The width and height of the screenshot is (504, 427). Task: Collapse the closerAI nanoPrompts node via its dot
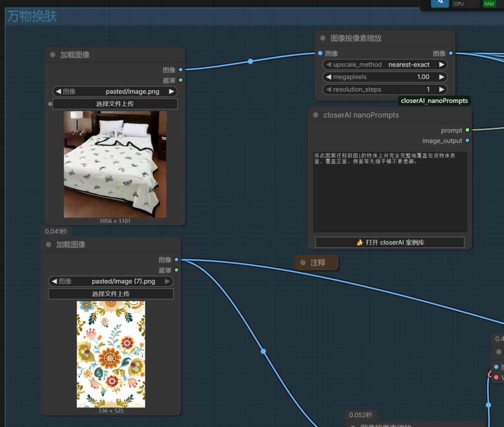point(315,115)
